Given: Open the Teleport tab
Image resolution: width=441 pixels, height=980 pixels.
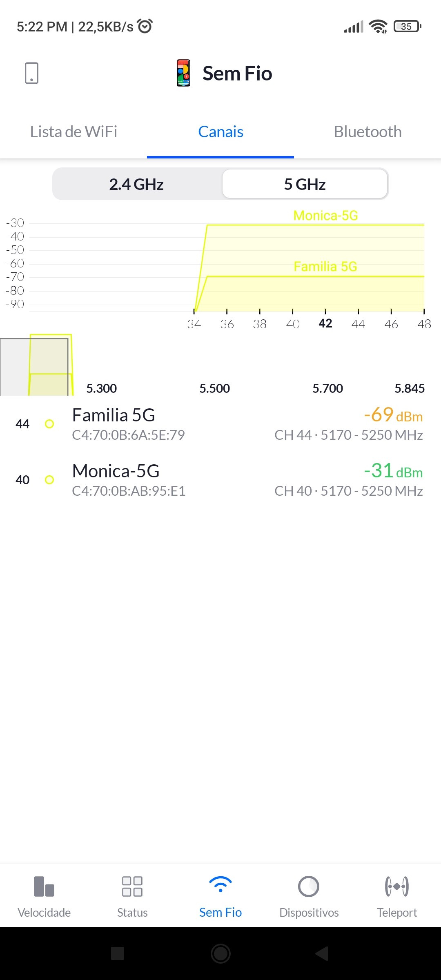Looking at the screenshot, I should click(x=397, y=896).
